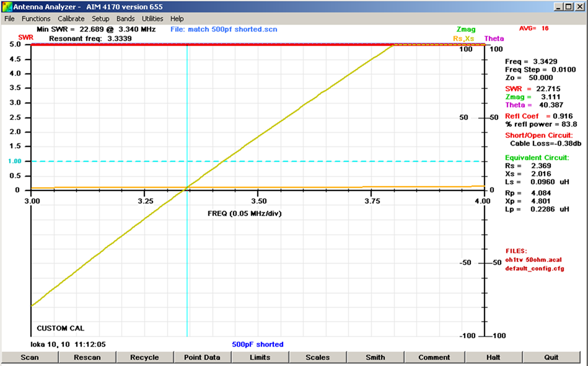Halt the current scan
The height and width of the screenshot is (366, 588).
(x=493, y=357)
